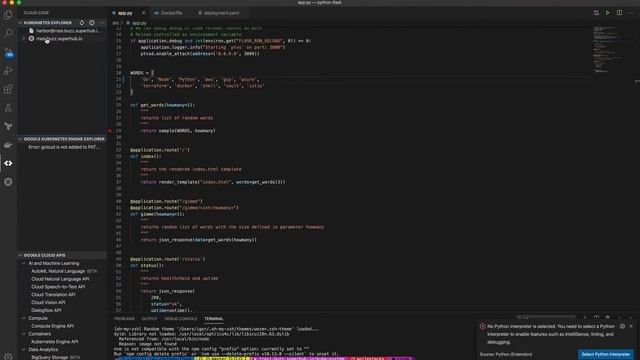640x360 pixels.
Task: Run Python file with play icon
Action: 607,13
